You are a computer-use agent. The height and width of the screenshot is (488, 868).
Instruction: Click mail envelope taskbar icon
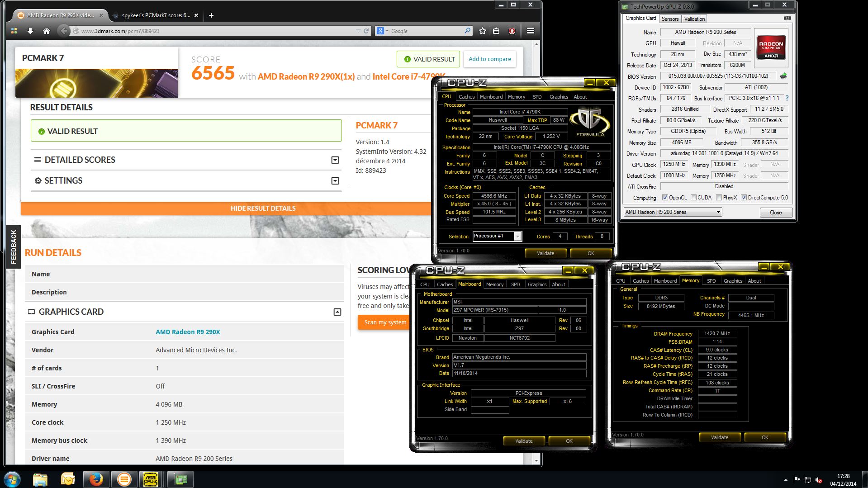coord(68,479)
